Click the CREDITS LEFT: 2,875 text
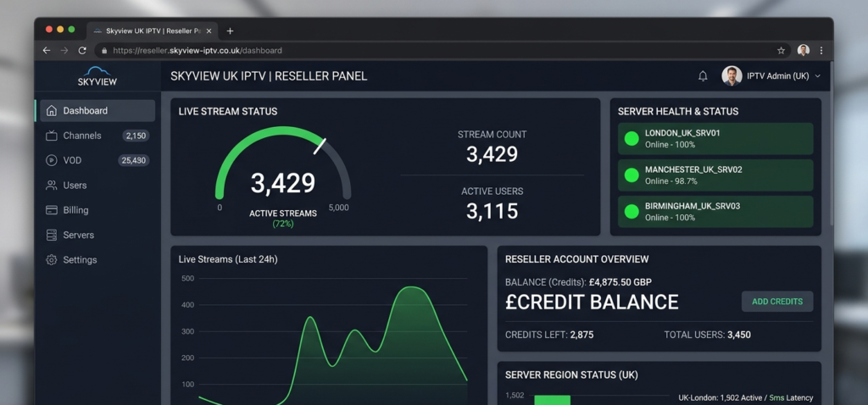This screenshot has width=868, height=405. [x=549, y=335]
